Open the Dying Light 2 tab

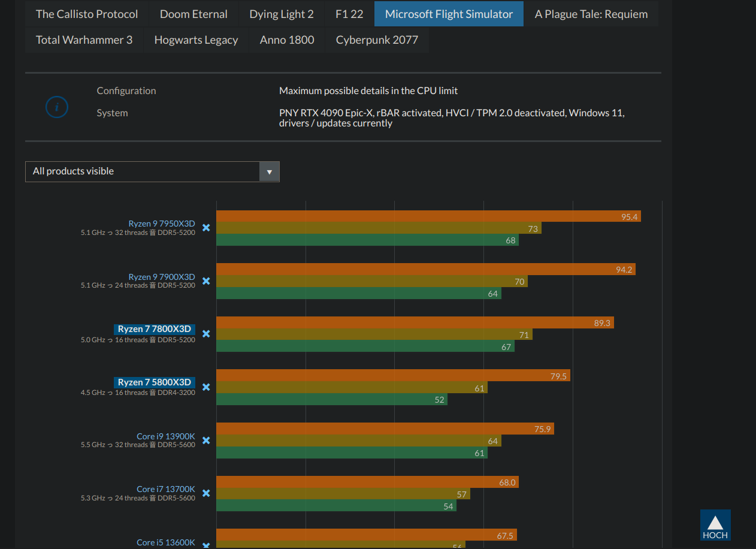click(x=282, y=14)
